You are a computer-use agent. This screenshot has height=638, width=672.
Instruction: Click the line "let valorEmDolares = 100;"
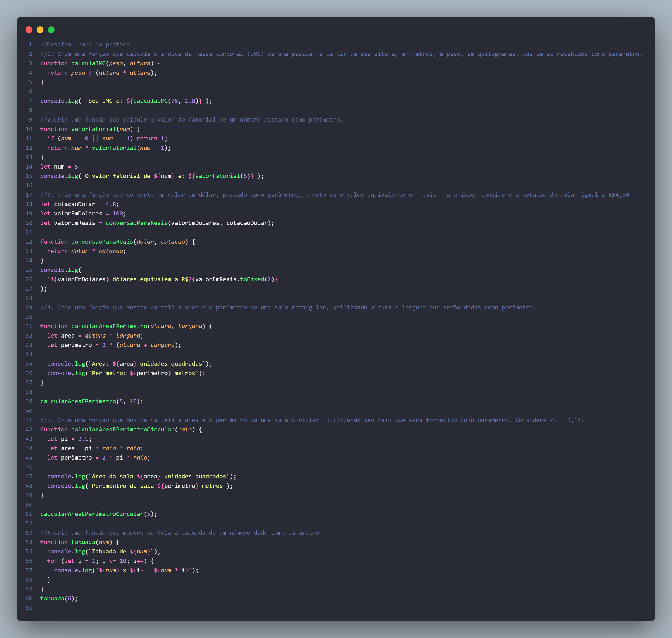coord(83,213)
